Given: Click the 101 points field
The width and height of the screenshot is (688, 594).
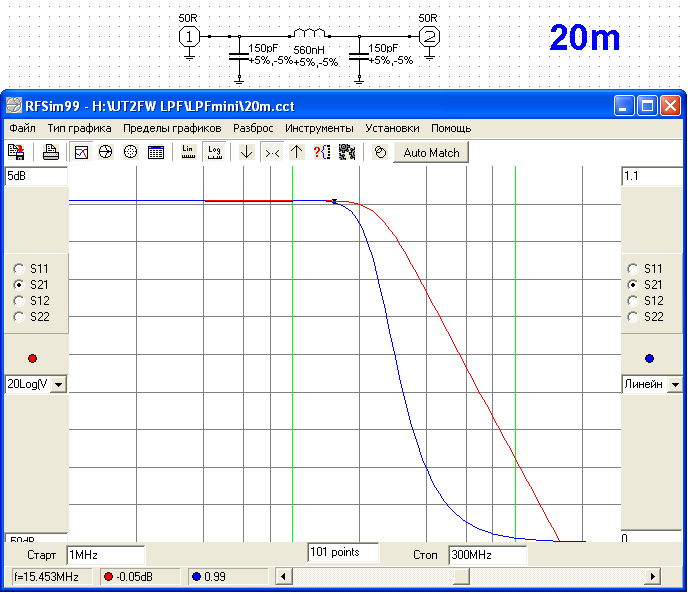Looking at the screenshot, I should pos(343,552).
